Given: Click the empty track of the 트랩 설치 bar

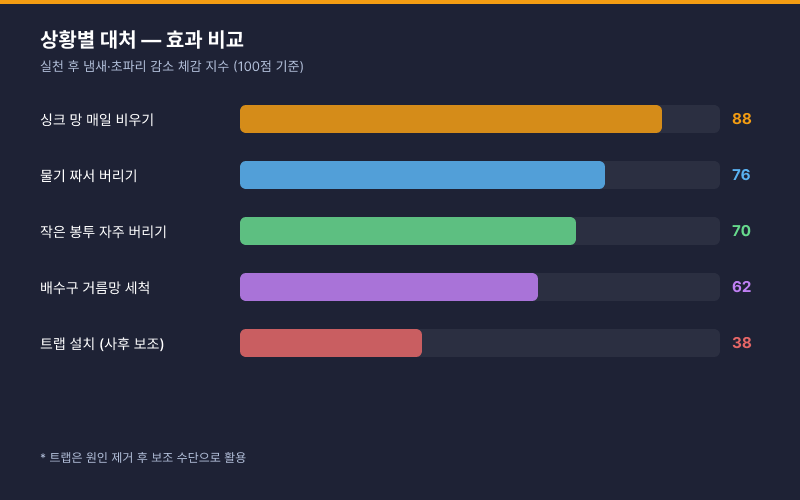Looking at the screenshot, I should tap(571, 343).
